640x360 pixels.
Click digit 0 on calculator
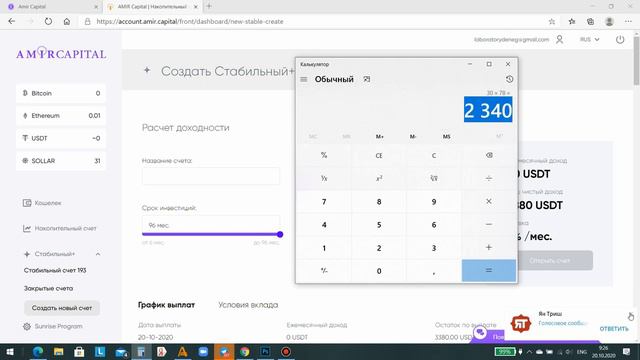[379, 271]
